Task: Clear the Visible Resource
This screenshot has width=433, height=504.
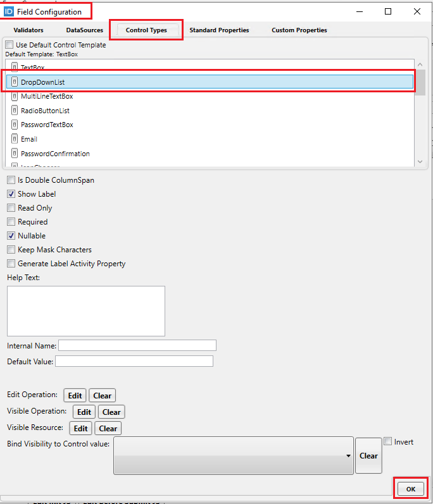Action: 108,428
